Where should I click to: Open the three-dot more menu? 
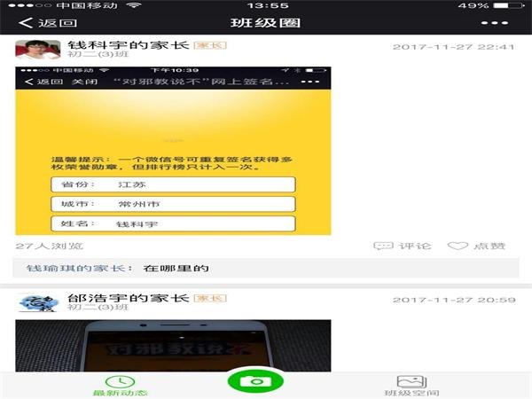[x=495, y=23]
